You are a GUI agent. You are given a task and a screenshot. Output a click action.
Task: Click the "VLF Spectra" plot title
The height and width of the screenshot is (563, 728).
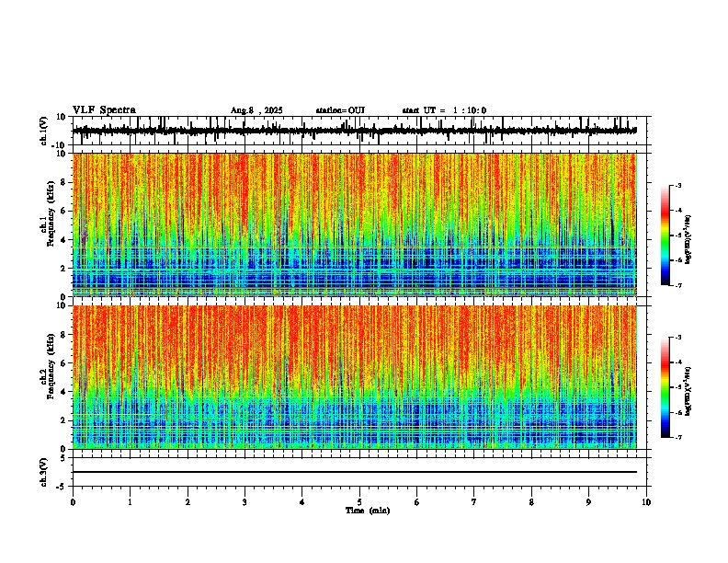coord(104,110)
